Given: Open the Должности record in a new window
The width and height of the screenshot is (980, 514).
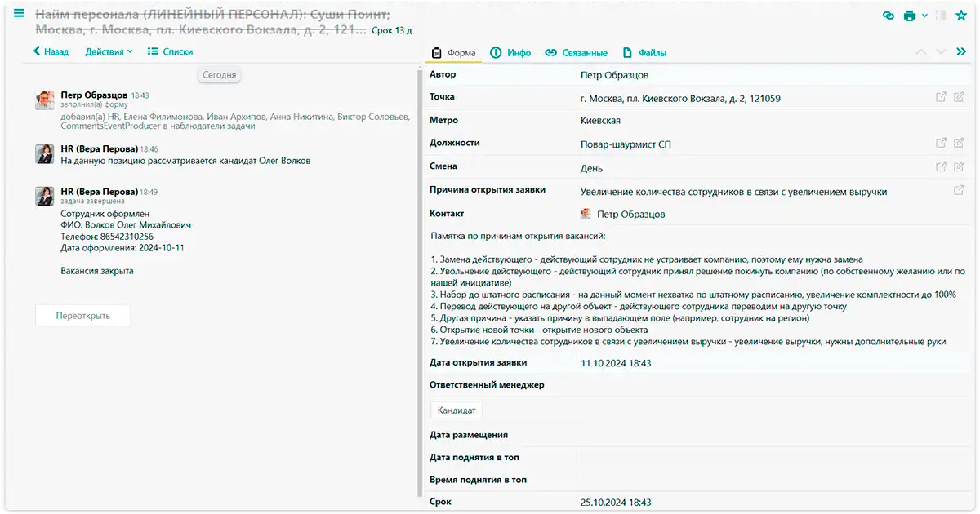Looking at the screenshot, I should (941, 143).
